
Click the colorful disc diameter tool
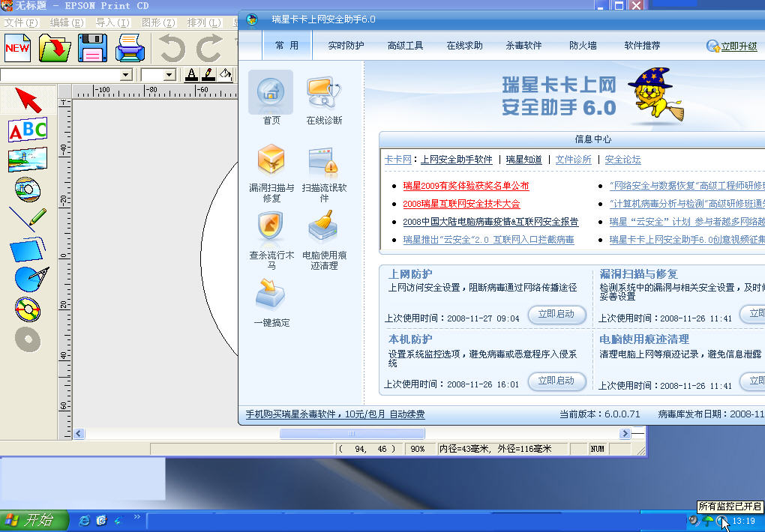(28, 309)
